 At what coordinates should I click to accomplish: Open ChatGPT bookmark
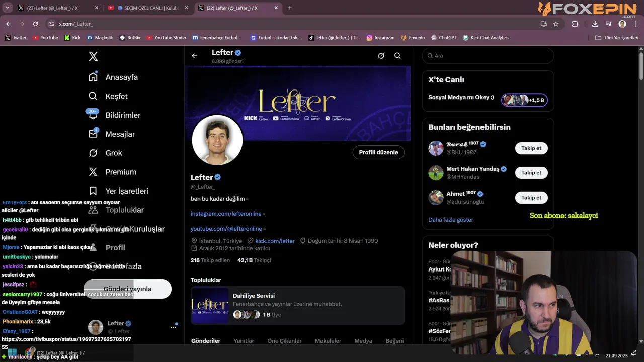pyautogui.click(x=443, y=38)
